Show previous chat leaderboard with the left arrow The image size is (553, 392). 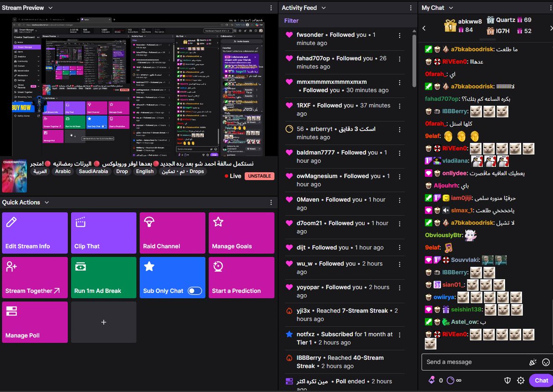point(424,28)
